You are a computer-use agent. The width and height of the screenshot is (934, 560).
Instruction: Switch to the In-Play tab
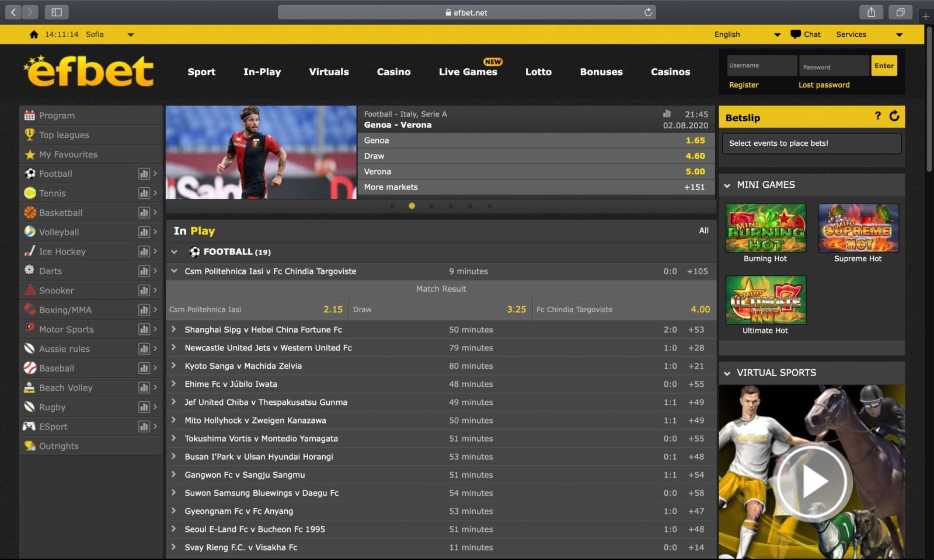[x=262, y=72]
